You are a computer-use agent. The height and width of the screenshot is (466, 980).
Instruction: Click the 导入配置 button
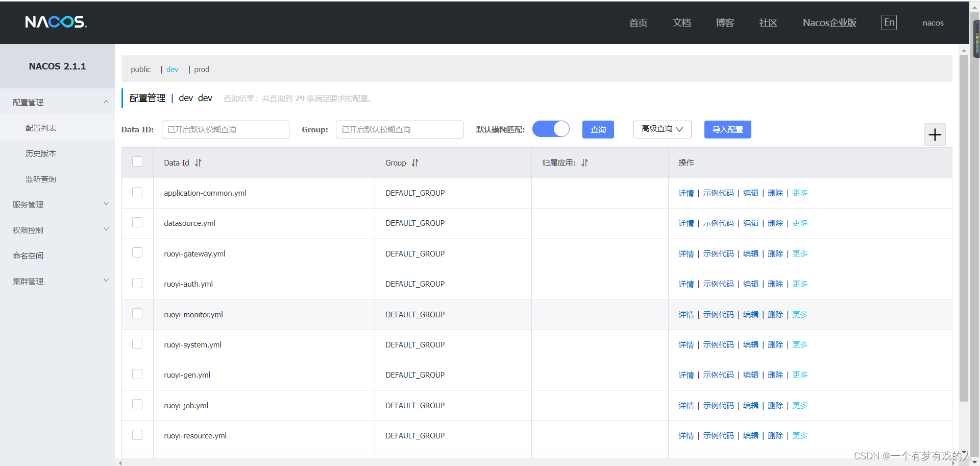pos(728,129)
